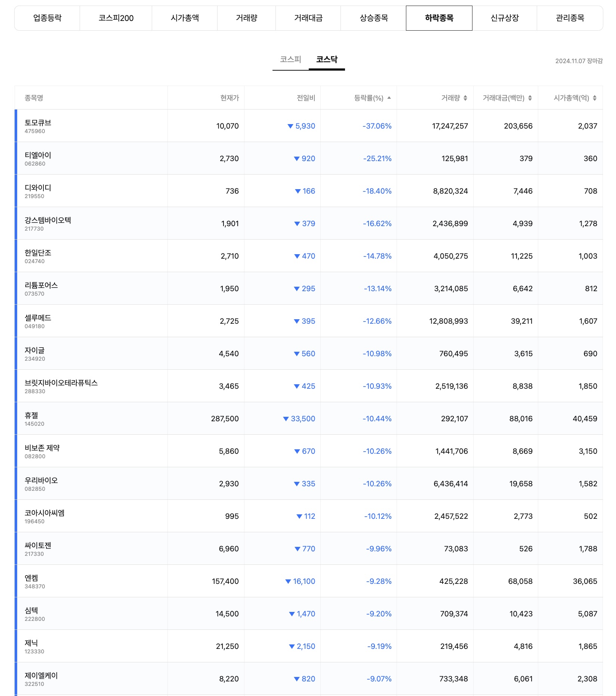Open the 신규상장 tab
The height and width of the screenshot is (696, 616).
pos(505,18)
